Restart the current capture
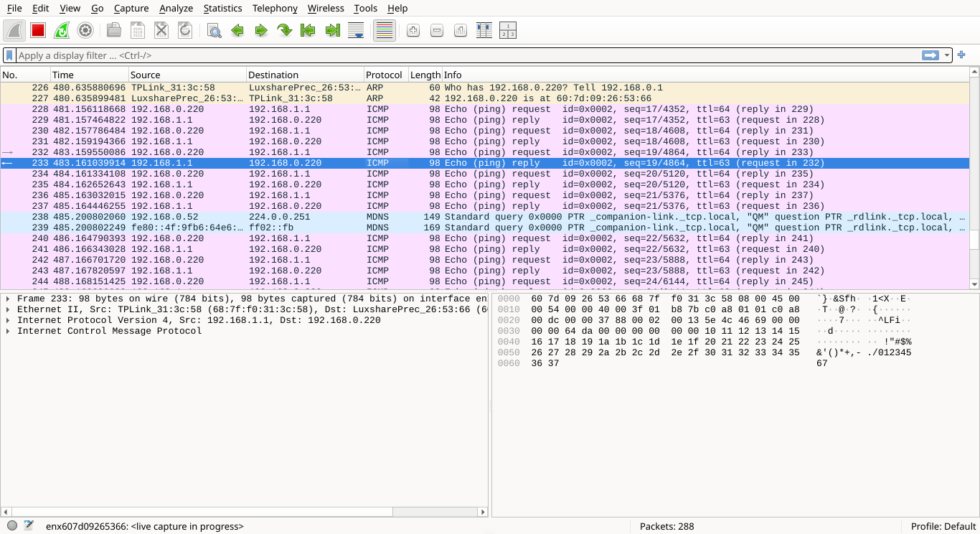The width and height of the screenshot is (980, 534). point(62,30)
